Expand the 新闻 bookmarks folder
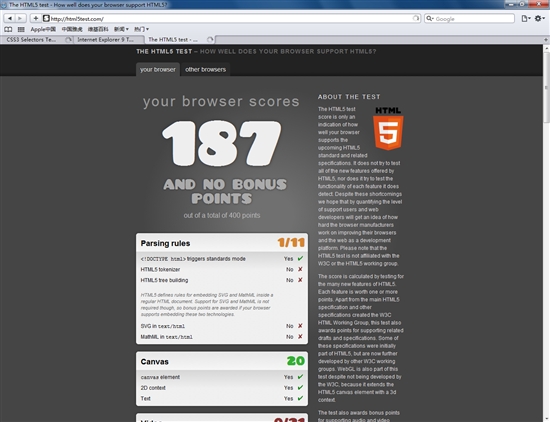The height and width of the screenshot is (422, 550). point(121,29)
